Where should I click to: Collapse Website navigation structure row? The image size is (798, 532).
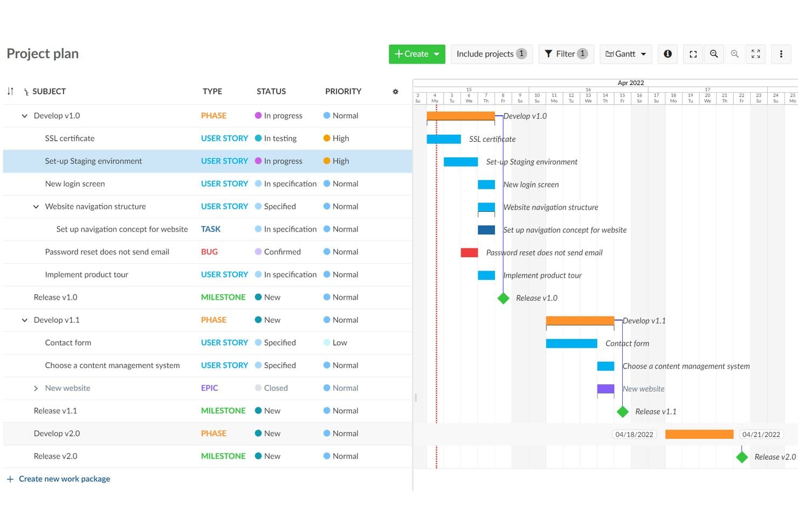tap(36, 206)
